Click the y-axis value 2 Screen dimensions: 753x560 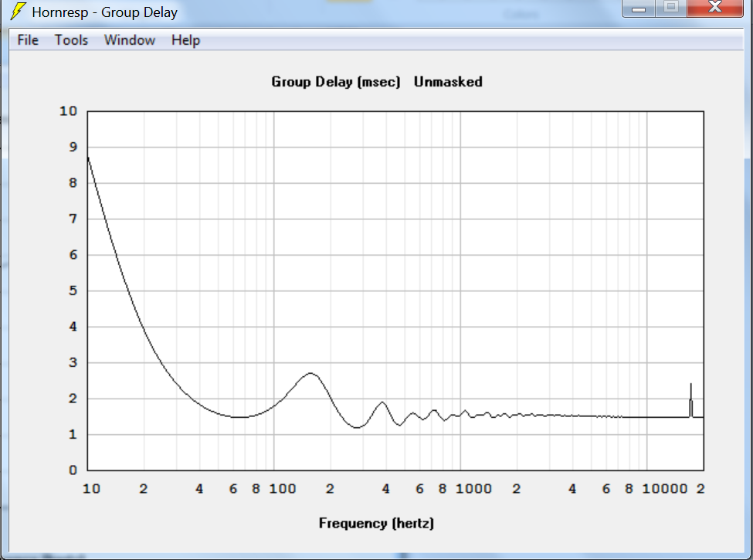point(73,399)
